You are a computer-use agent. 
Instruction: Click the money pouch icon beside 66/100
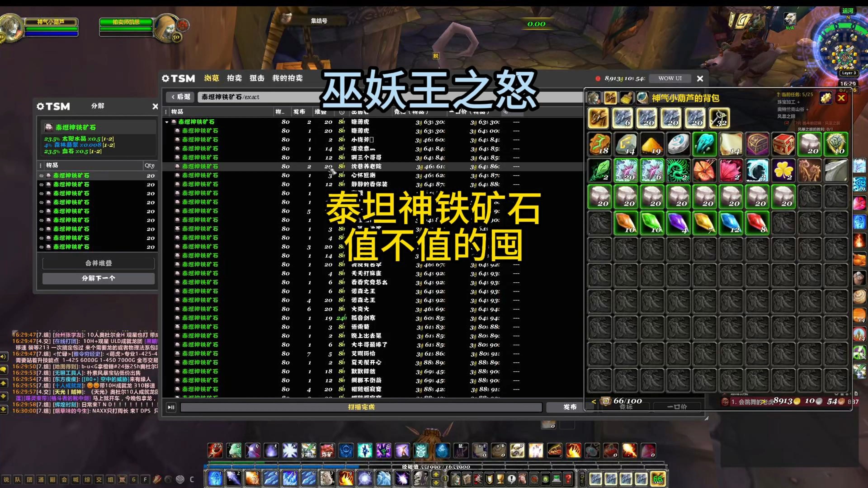point(606,401)
